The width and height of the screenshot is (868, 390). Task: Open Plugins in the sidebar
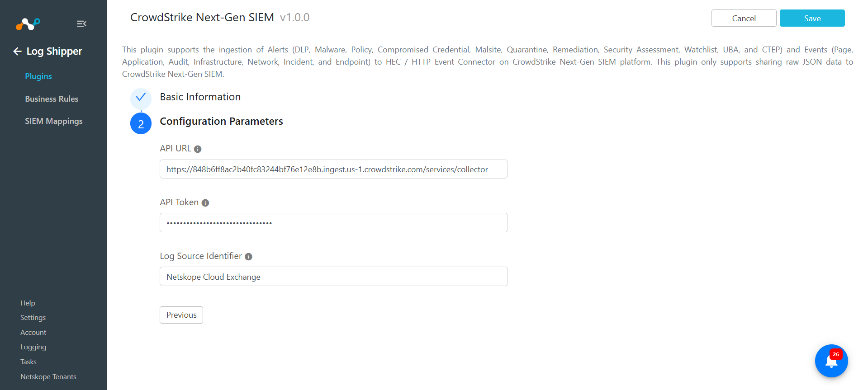point(38,76)
